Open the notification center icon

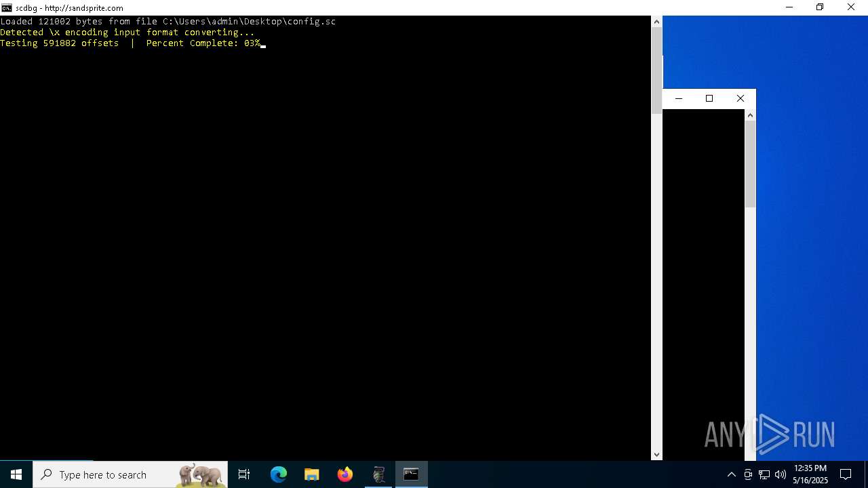[x=846, y=474]
